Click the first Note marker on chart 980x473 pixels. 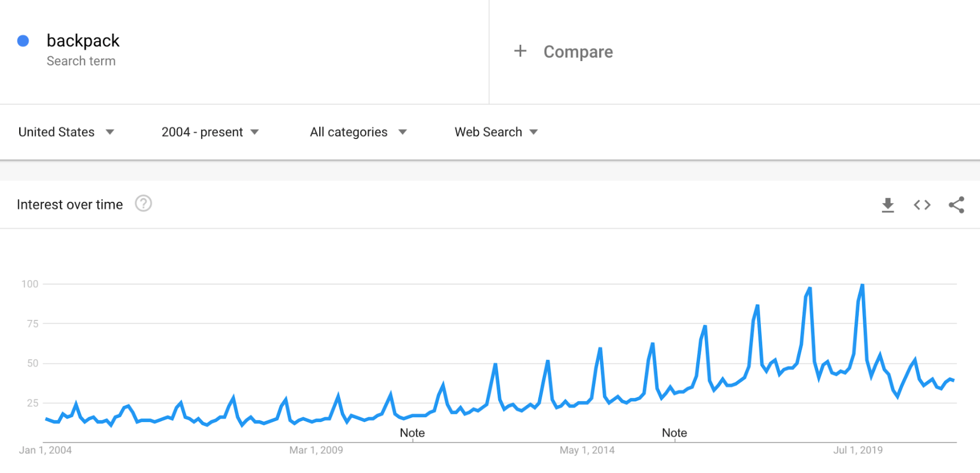click(x=412, y=433)
